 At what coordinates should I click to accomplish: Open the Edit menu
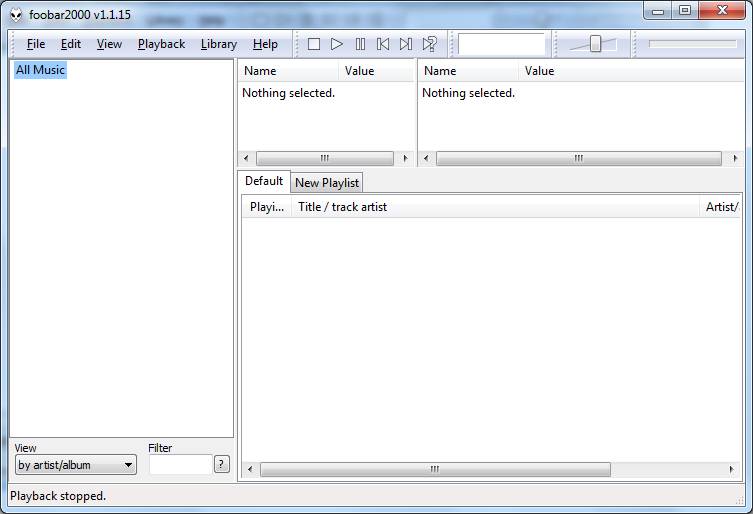[71, 44]
